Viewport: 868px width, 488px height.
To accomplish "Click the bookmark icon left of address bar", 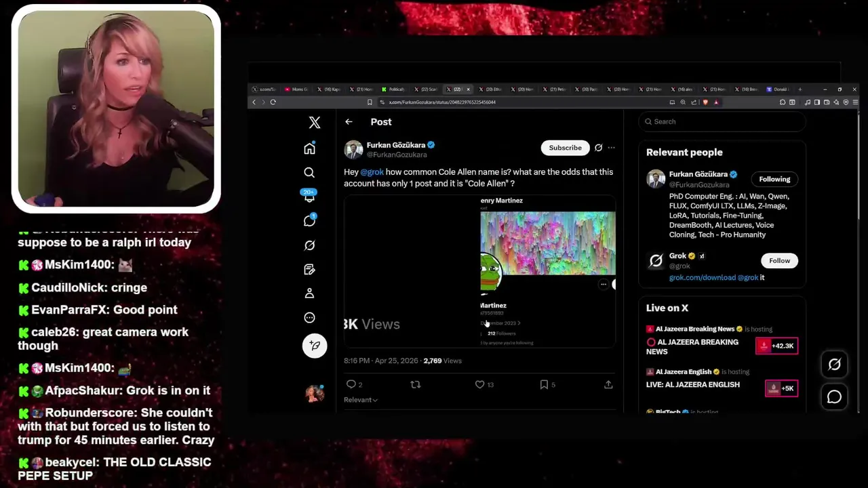I will (x=370, y=102).
